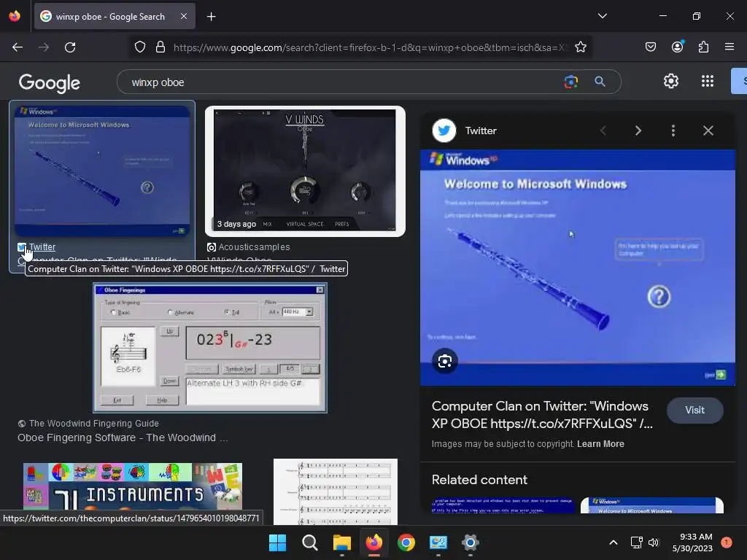747x560 pixels.
Task: Bookmark this page with the star icon
Action: [x=580, y=47]
